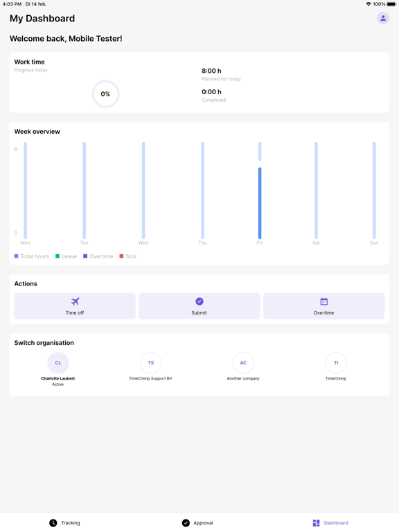The image size is (399, 532).
Task: Tap the red Sick legend swatch
Action: coord(121,256)
